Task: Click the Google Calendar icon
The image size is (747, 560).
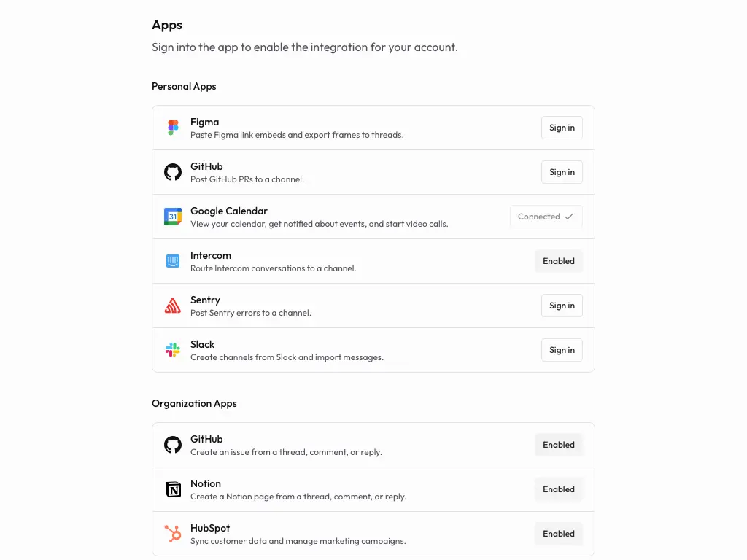Action: click(173, 217)
